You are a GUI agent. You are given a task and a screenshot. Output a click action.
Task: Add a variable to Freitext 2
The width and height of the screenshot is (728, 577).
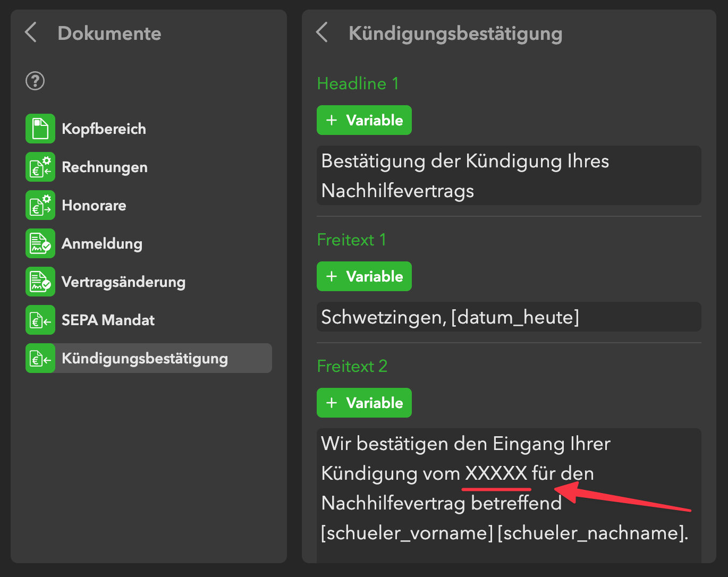click(364, 403)
